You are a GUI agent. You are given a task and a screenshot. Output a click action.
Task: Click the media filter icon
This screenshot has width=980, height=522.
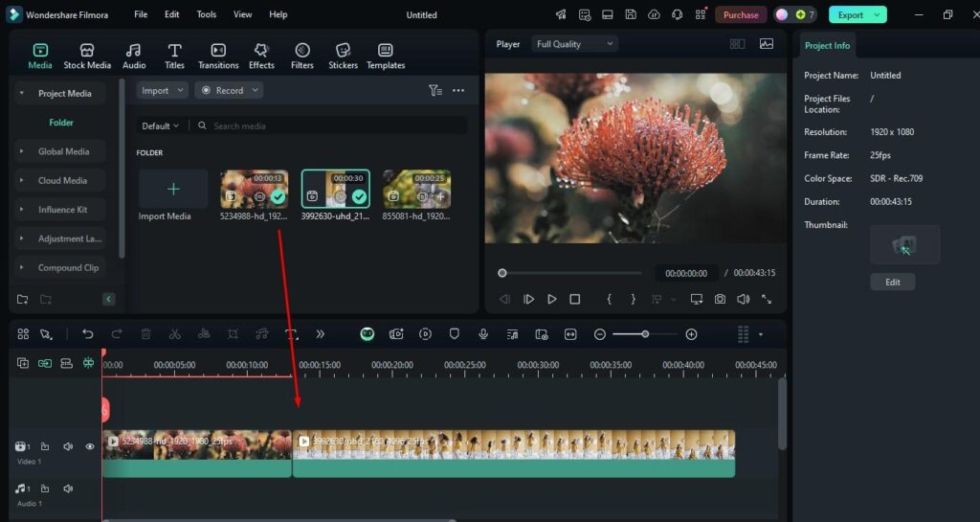pos(435,91)
